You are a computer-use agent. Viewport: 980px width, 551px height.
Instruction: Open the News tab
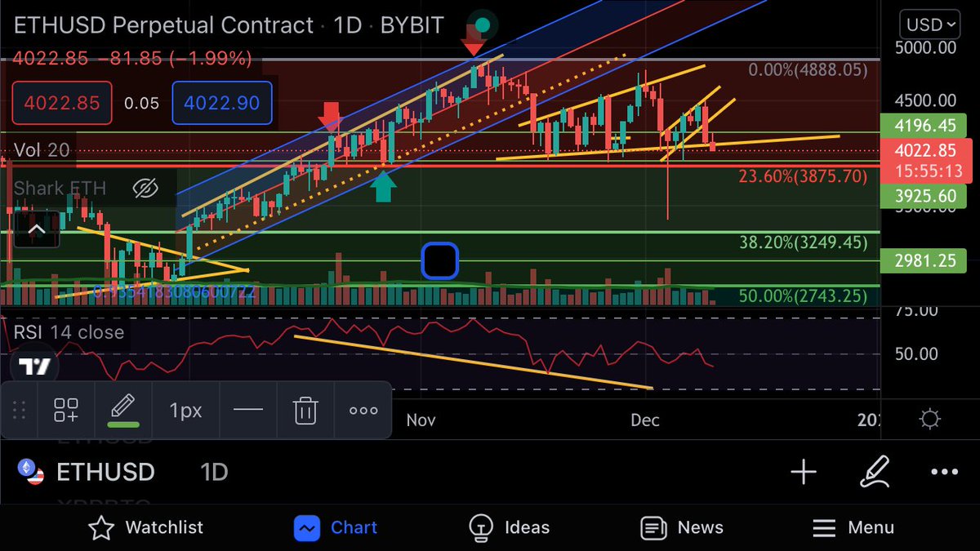[x=681, y=527]
